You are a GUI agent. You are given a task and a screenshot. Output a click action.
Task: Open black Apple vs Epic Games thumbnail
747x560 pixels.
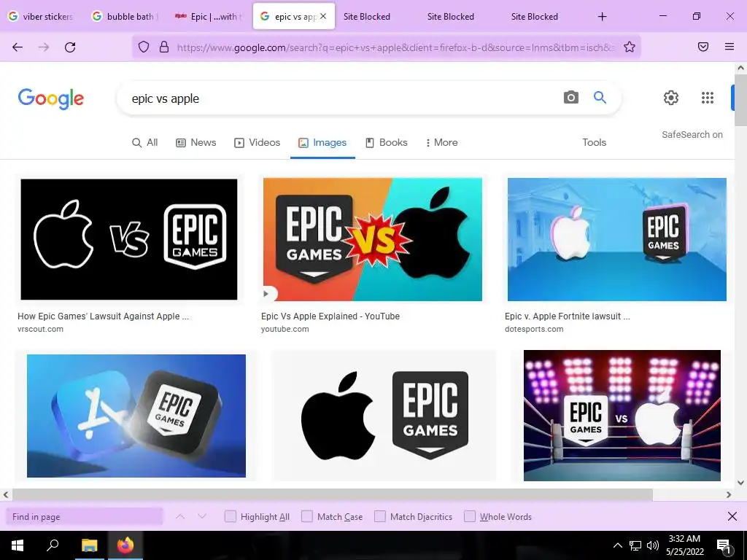(x=384, y=415)
